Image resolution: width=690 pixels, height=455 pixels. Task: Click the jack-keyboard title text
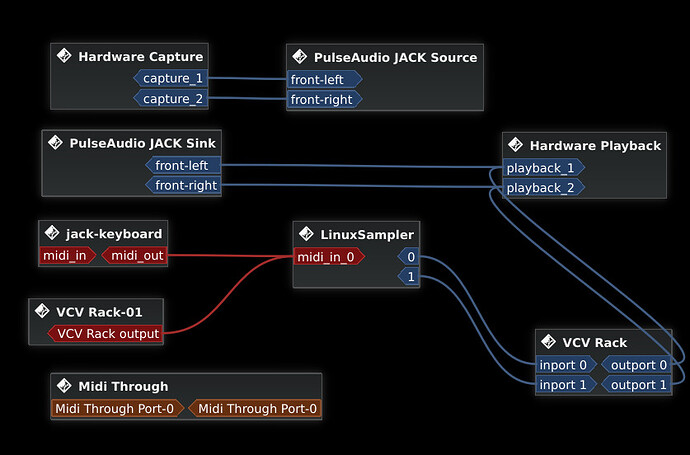tap(114, 234)
